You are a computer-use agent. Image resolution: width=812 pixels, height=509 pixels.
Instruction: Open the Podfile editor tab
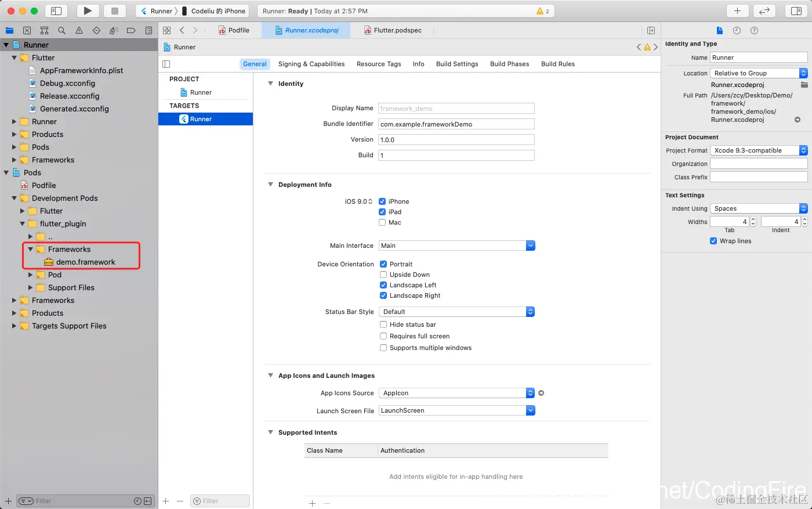(234, 30)
